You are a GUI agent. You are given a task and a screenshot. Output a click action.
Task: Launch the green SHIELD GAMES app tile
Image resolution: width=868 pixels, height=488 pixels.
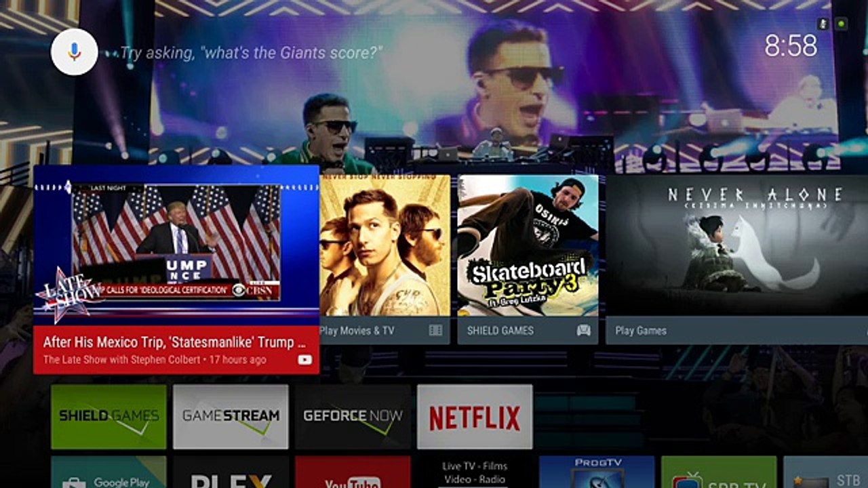pos(108,417)
